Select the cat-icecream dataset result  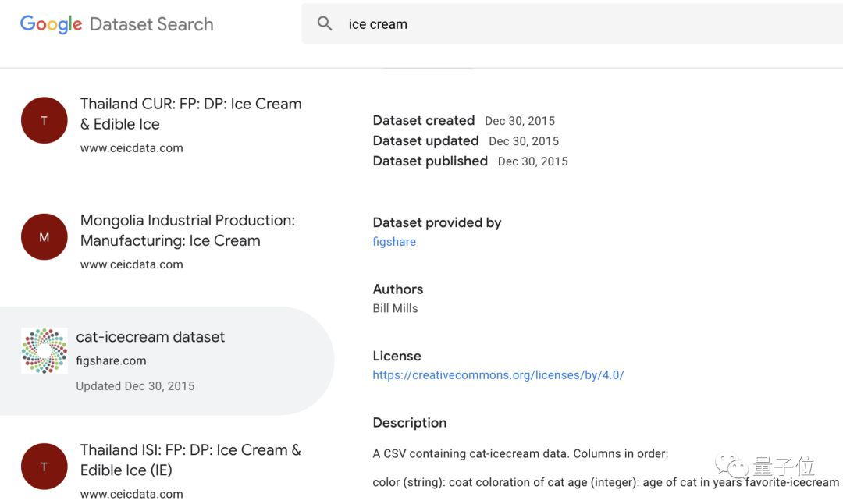(150, 337)
